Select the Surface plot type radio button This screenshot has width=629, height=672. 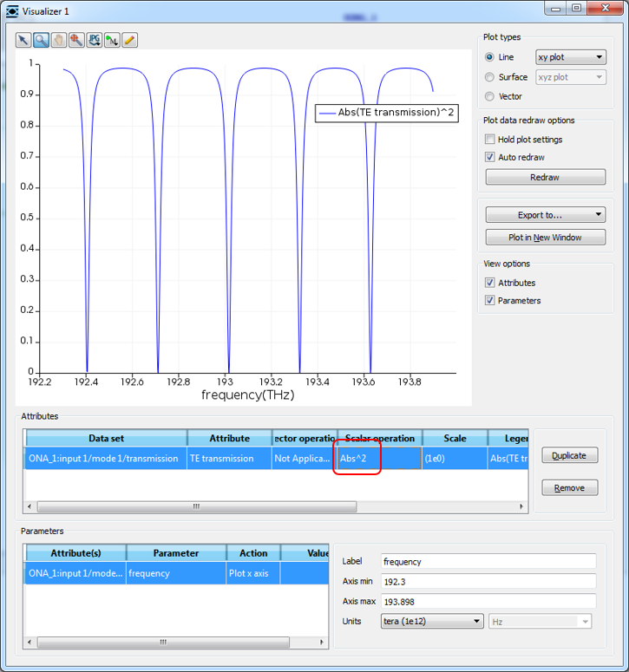coord(489,77)
